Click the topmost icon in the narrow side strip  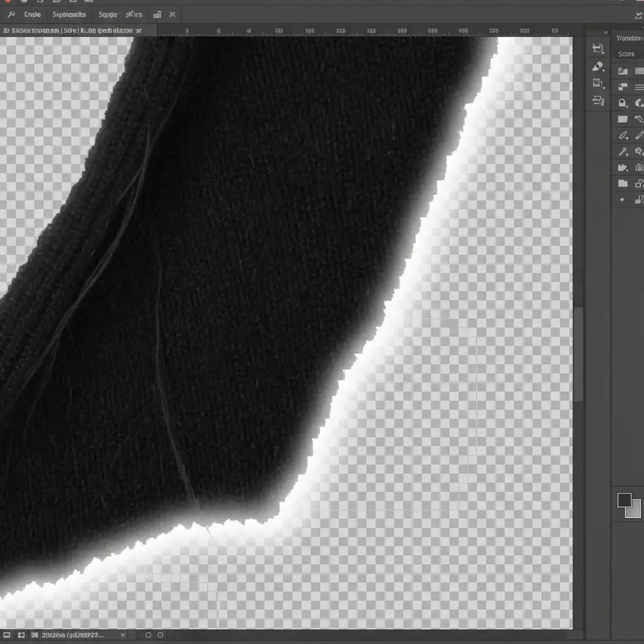click(x=598, y=48)
